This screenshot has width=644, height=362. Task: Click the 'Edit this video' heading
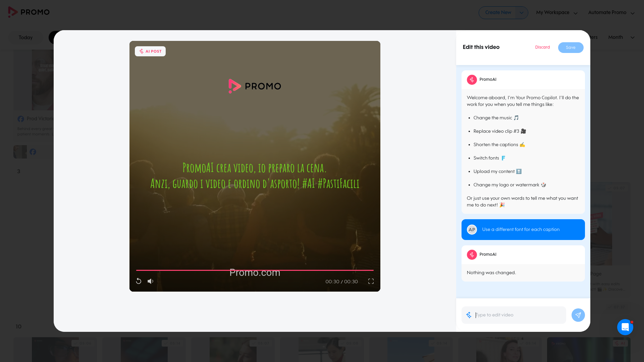[x=481, y=47]
